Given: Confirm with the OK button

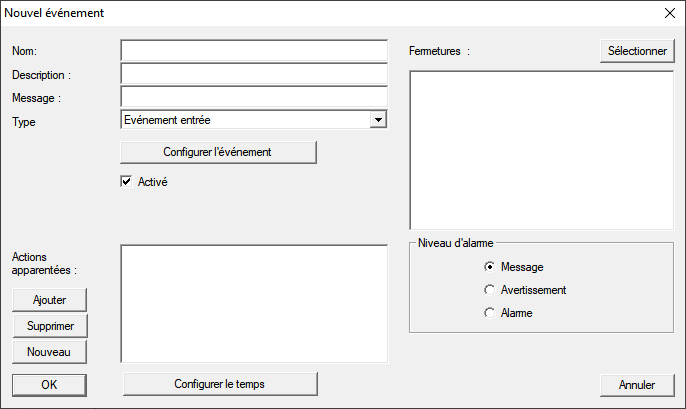Looking at the screenshot, I should pos(50,384).
